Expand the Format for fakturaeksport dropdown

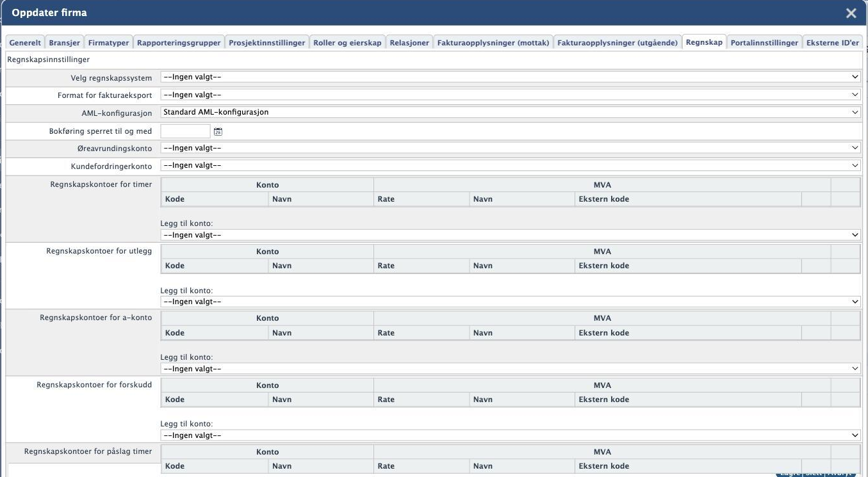point(510,95)
